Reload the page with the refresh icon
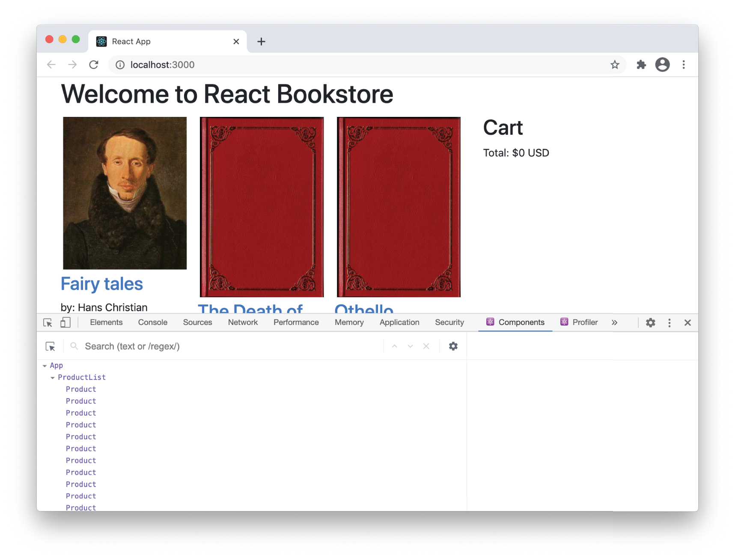 [94, 65]
